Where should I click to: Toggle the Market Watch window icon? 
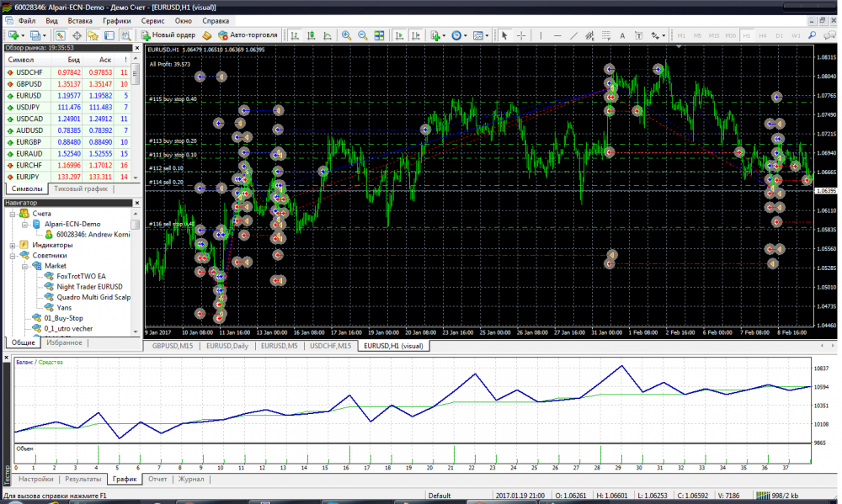(x=60, y=35)
